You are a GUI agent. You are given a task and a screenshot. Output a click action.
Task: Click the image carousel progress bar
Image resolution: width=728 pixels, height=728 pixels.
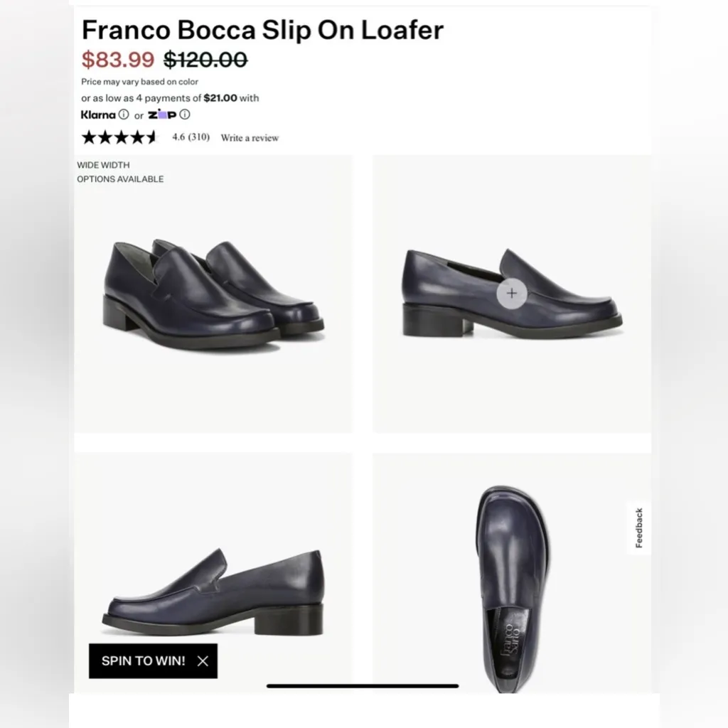click(364, 685)
